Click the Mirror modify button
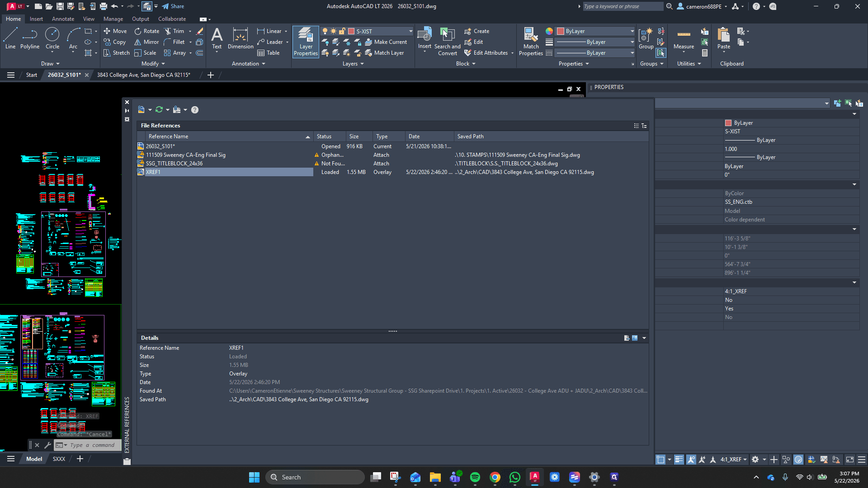This screenshot has height=488, width=868. [x=146, y=42]
